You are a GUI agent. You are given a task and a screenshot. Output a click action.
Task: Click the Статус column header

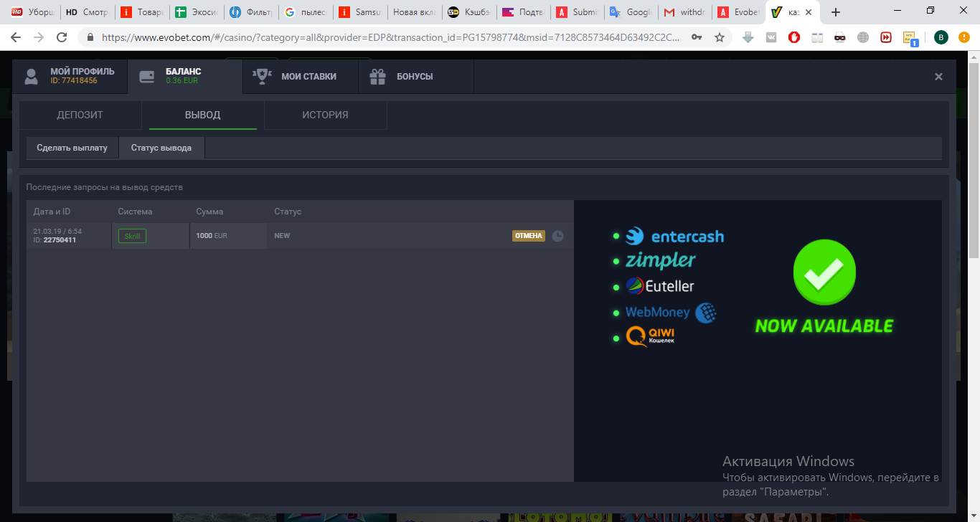[x=288, y=212]
